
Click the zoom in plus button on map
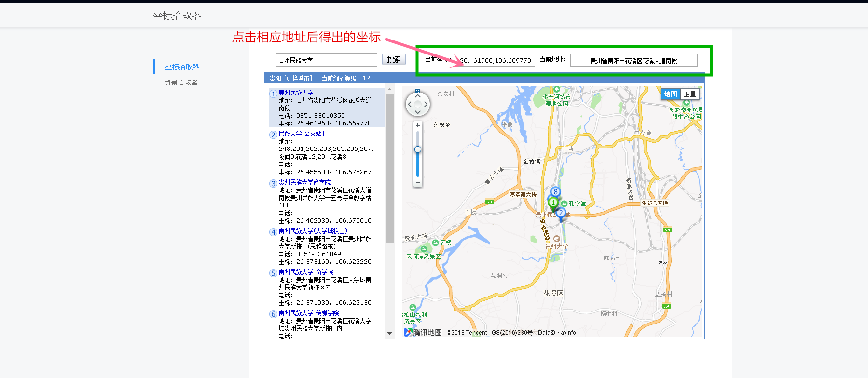[x=418, y=125]
